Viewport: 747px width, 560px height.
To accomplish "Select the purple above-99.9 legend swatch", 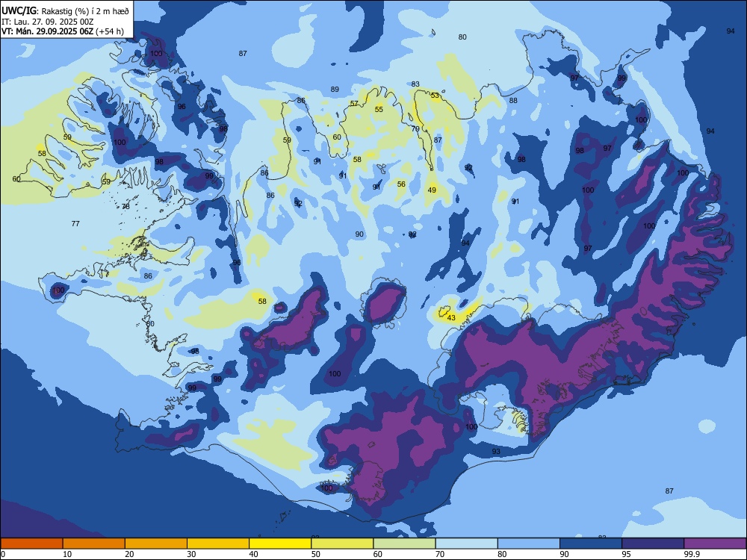I will click(x=715, y=544).
